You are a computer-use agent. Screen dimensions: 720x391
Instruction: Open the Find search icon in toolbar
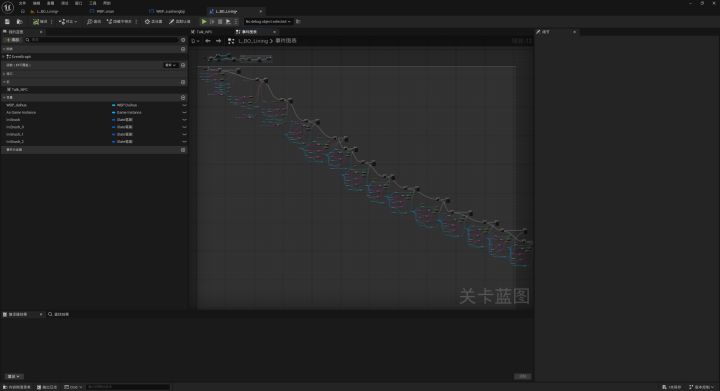(x=94, y=22)
